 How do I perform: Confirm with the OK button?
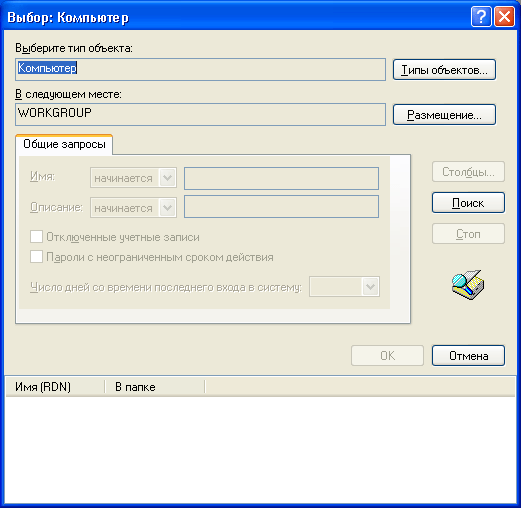point(387,356)
